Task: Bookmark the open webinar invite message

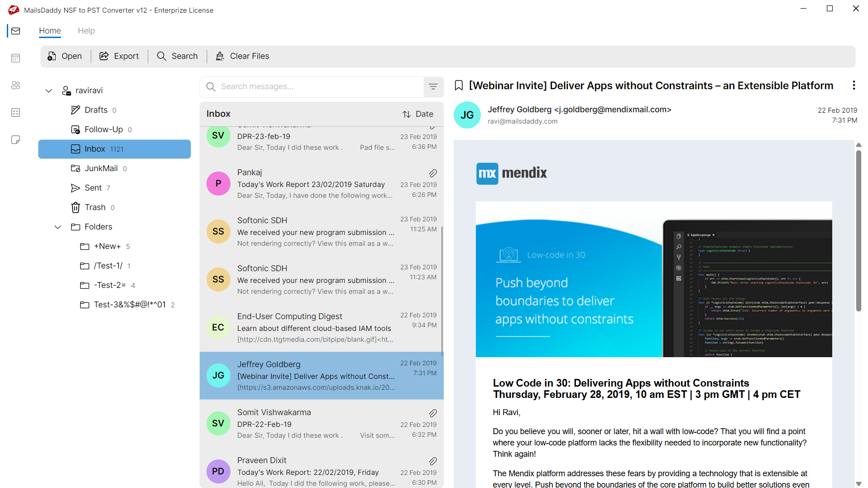Action: coord(459,86)
